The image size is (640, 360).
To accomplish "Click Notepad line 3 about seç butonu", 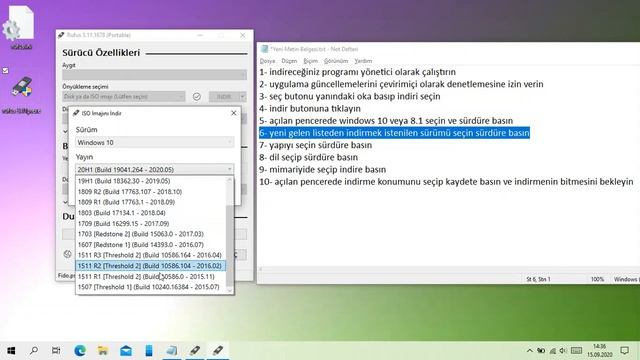I will pos(350,96).
